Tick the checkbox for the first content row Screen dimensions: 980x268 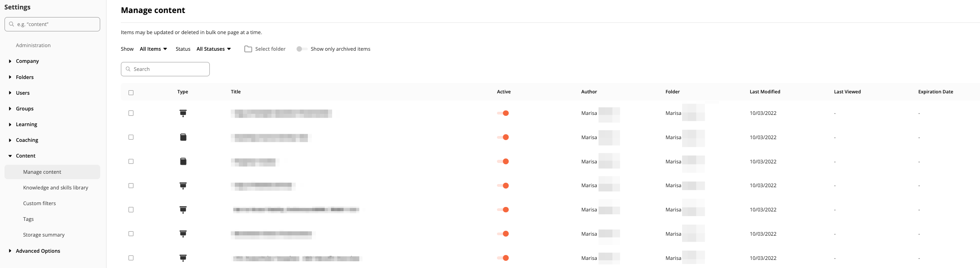click(x=131, y=113)
